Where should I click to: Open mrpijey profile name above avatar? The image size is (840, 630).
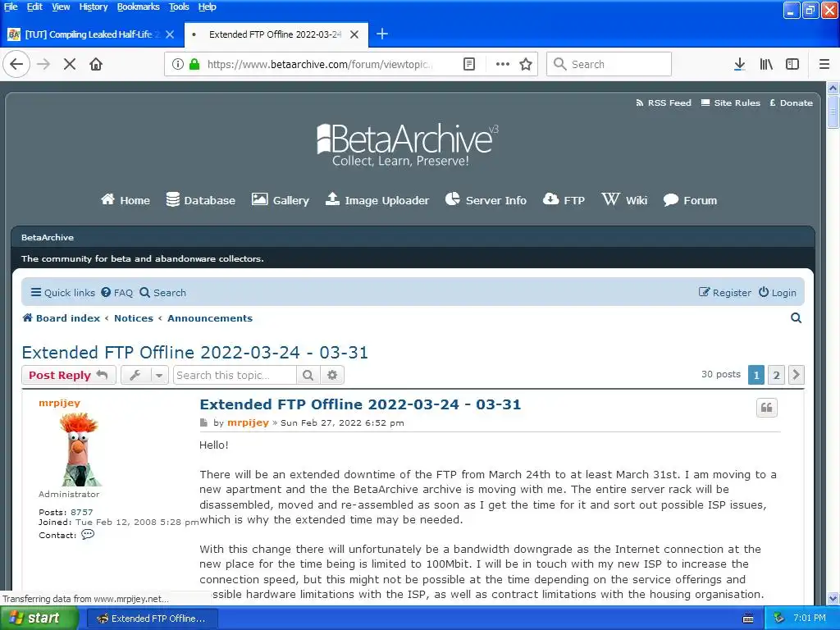[x=59, y=403]
